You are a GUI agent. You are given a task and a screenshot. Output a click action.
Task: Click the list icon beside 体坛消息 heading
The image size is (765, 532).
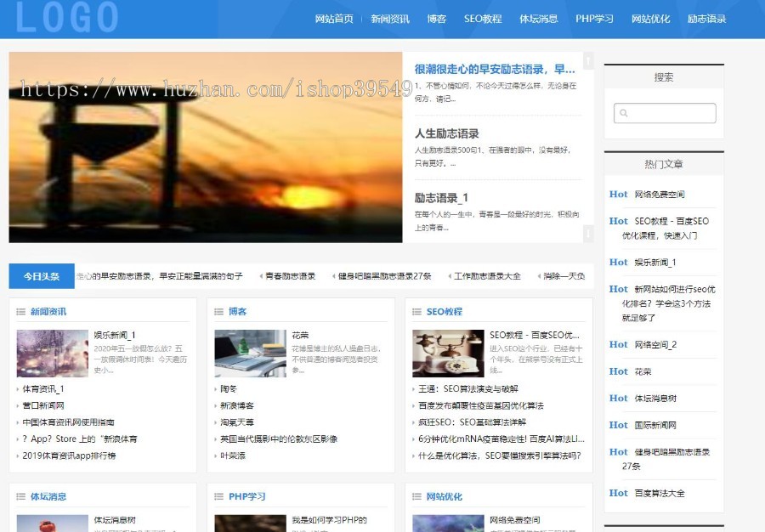click(21, 496)
